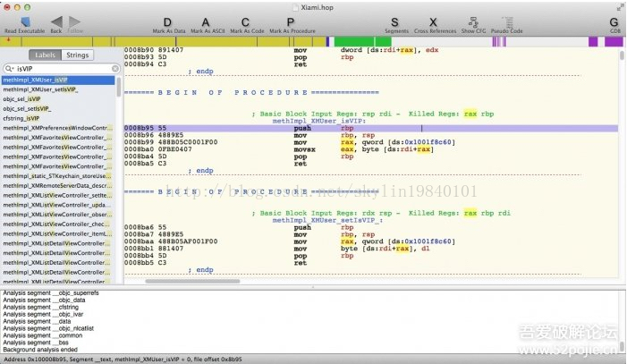
Task: Switch to the Strings tab
Action: 77,55
